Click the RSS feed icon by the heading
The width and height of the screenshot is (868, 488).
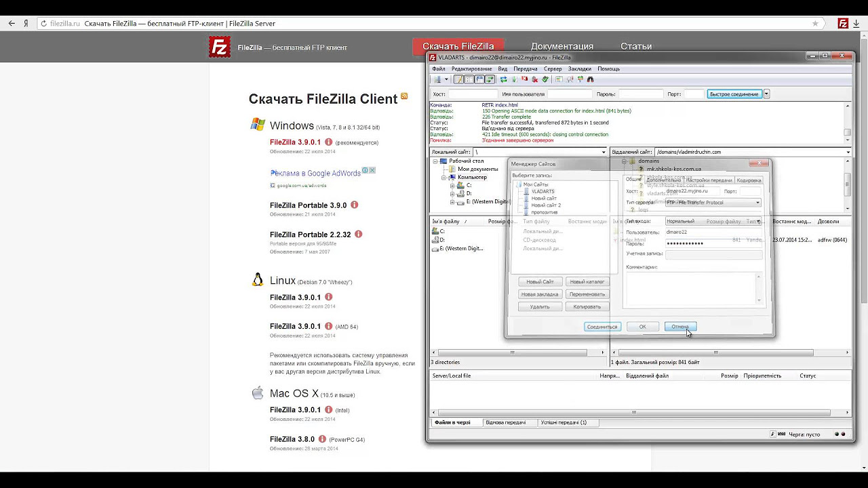(404, 96)
